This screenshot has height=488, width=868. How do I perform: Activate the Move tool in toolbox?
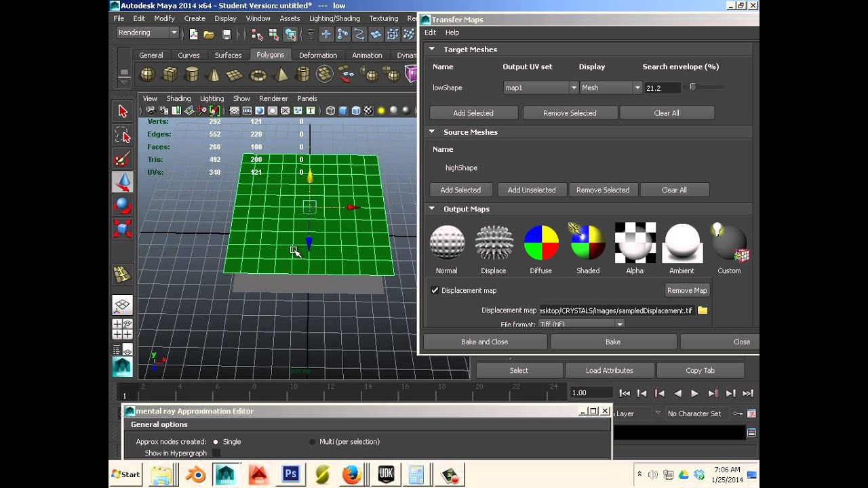(x=122, y=182)
